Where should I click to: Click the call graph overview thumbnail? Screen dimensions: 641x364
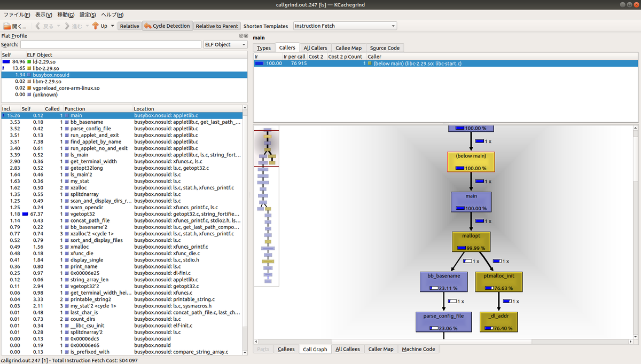point(267,207)
